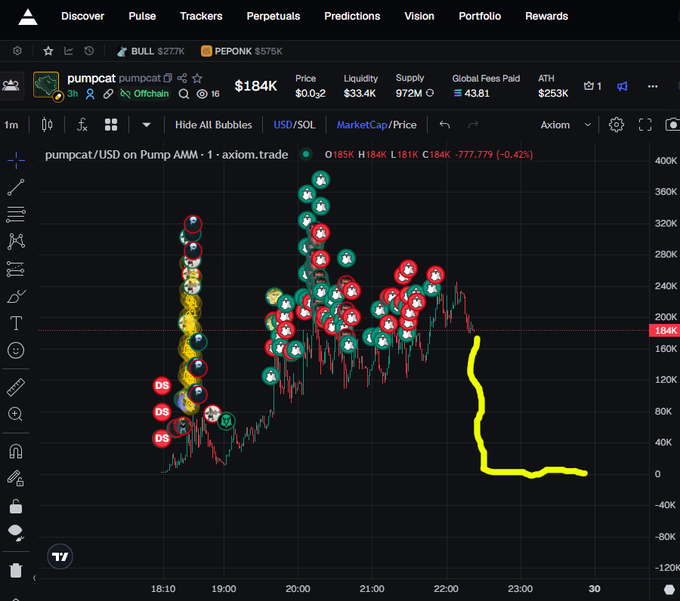Screen dimensions: 680x601
Task: Click the blue megaphone icon
Action: pyautogui.click(x=622, y=86)
